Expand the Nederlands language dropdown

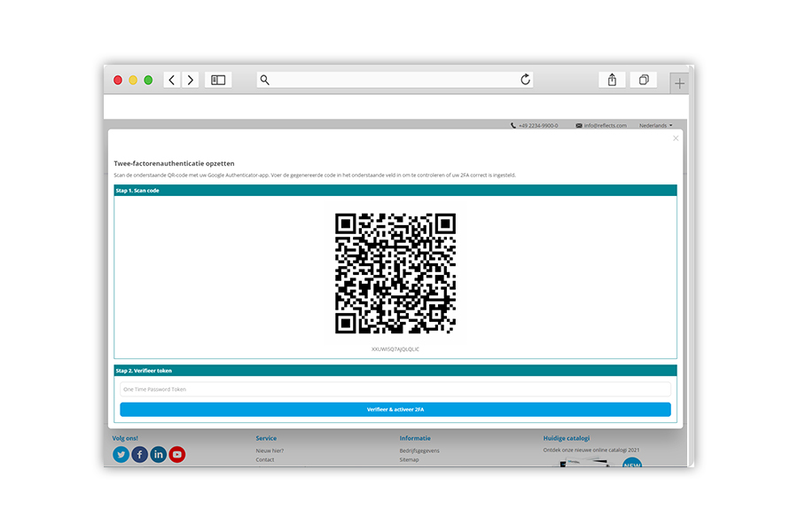click(x=655, y=126)
